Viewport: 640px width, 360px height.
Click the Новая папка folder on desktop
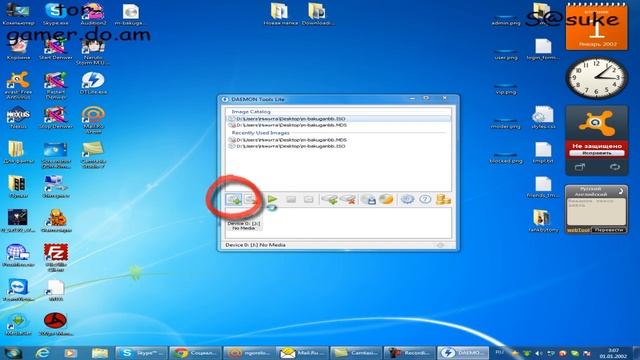280,14
